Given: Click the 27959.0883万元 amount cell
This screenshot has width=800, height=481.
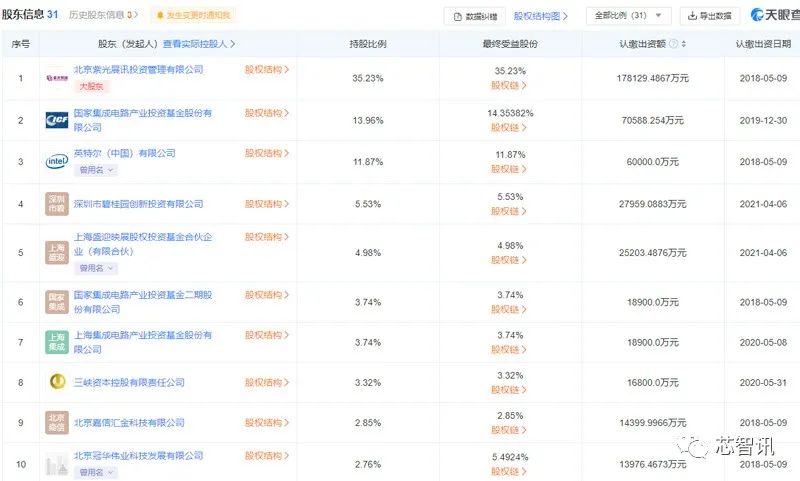Looking at the screenshot, I should click(x=653, y=204).
